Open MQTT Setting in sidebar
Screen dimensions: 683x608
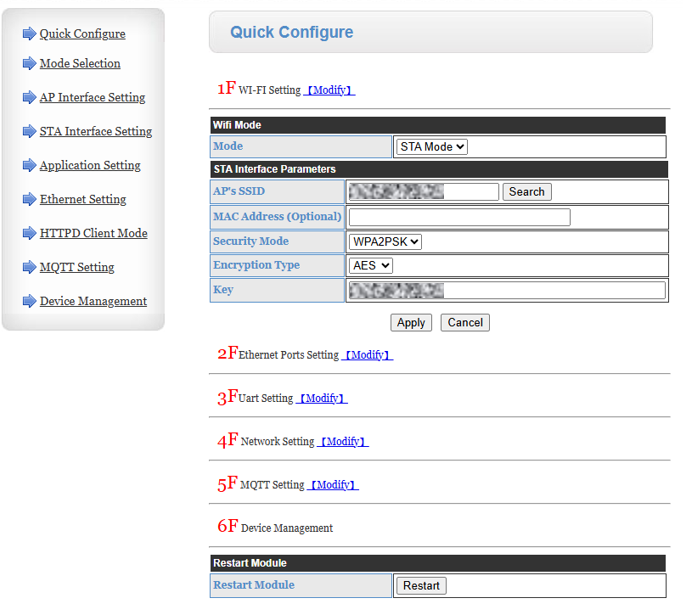pyautogui.click(x=77, y=267)
